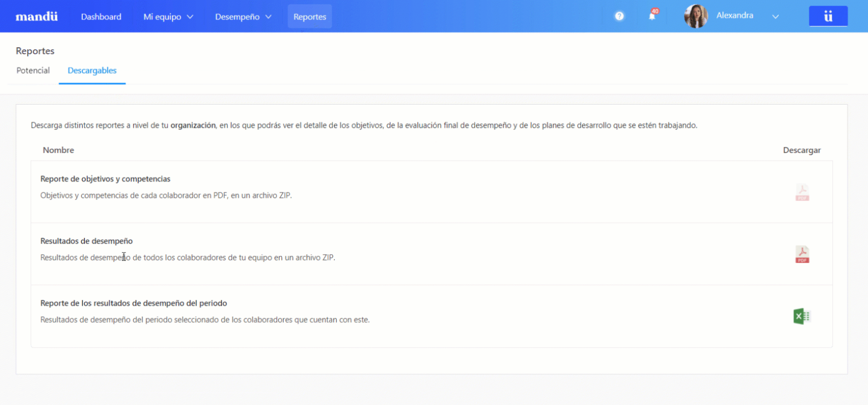Screen dimensions: 868x405
Task: Click the ü button in the header
Action: [828, 16]
